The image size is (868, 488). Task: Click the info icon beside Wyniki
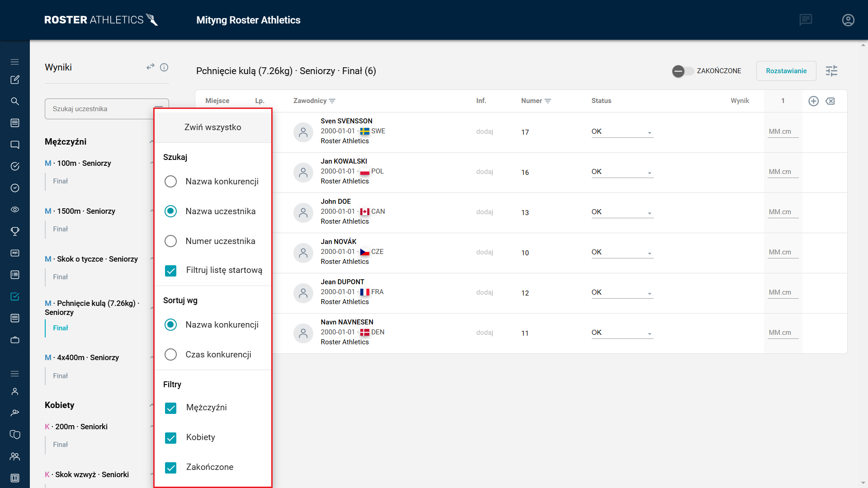(x=164, y=67)
